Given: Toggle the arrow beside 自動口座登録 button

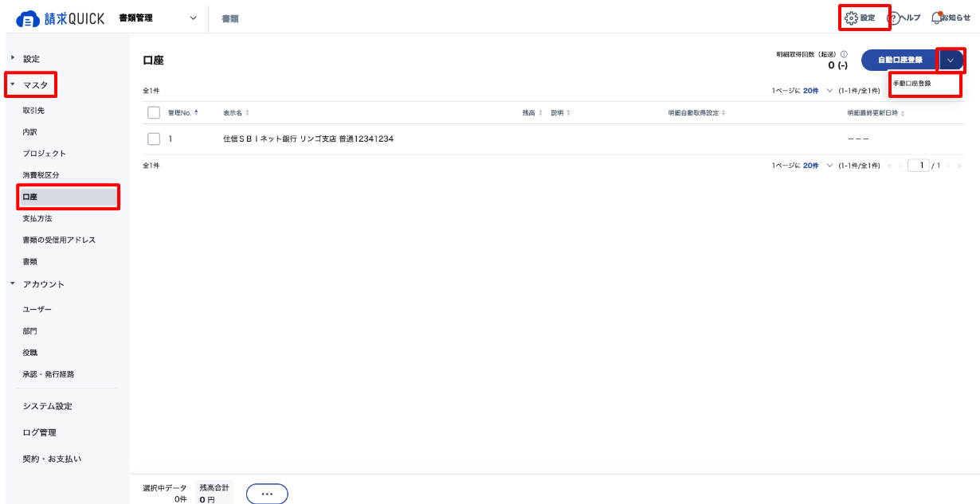Looking at the screenshot, I should 951,60.
